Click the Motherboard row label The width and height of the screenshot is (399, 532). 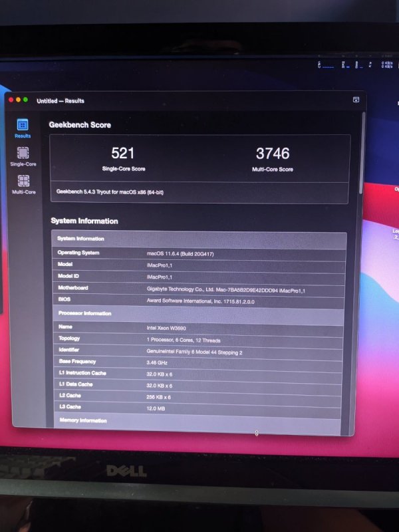coord(73,288)
